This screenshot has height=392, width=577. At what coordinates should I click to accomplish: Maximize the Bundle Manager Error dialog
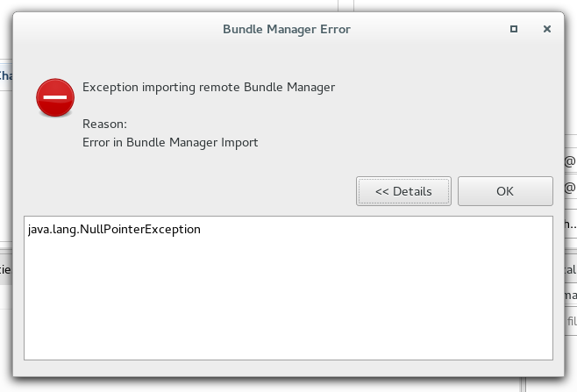[514, 29]
